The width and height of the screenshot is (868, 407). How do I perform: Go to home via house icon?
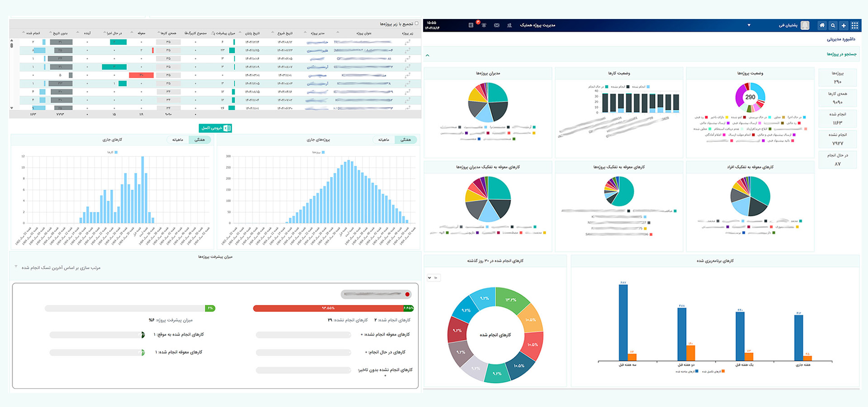[822, 25]
